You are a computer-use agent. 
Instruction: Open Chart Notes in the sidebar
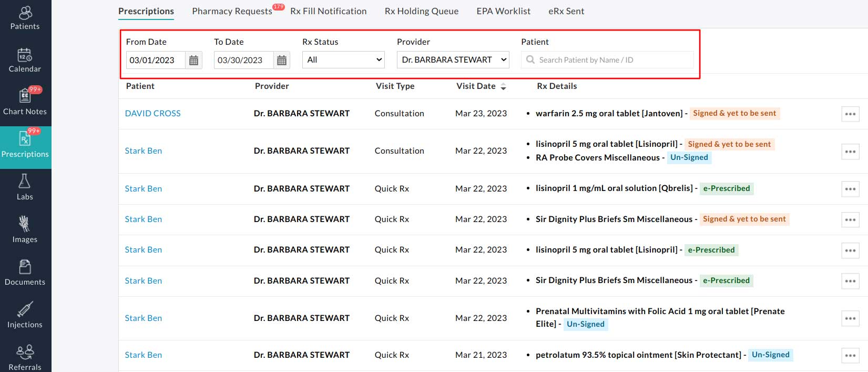[x=25, y=96]
